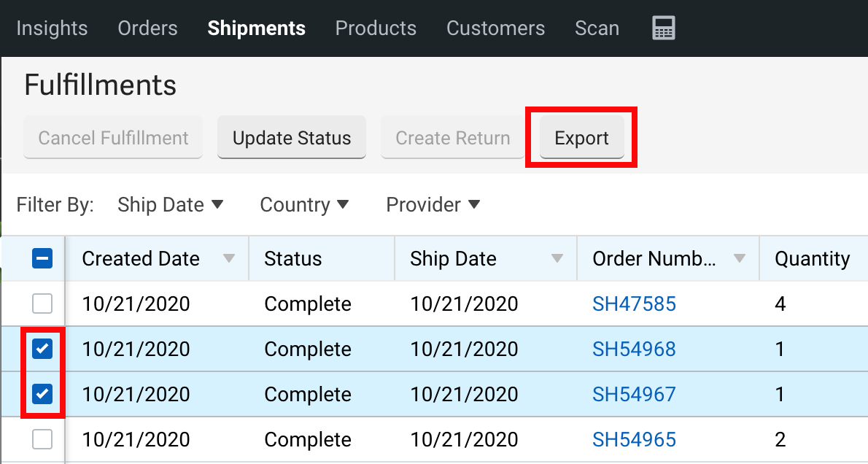This screenshot has width=868, height=464.
Task: Deselect the row for order SH54967
Action: (42, 395)
